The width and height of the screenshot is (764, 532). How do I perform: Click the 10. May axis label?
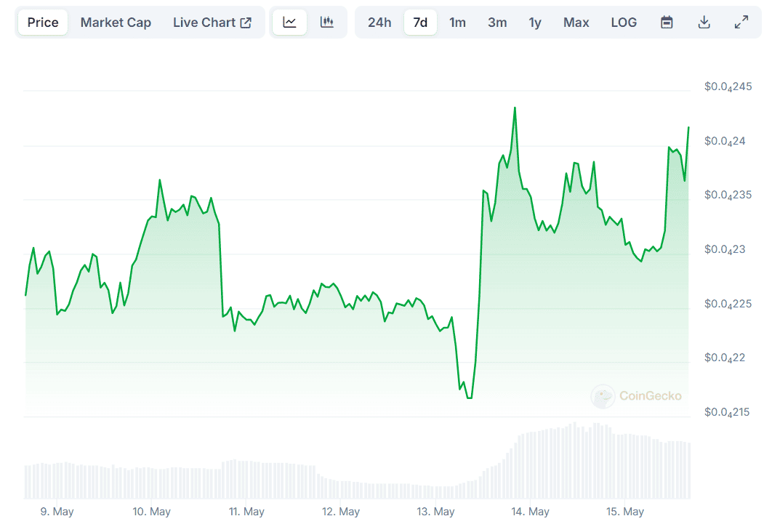pos(151,512)
